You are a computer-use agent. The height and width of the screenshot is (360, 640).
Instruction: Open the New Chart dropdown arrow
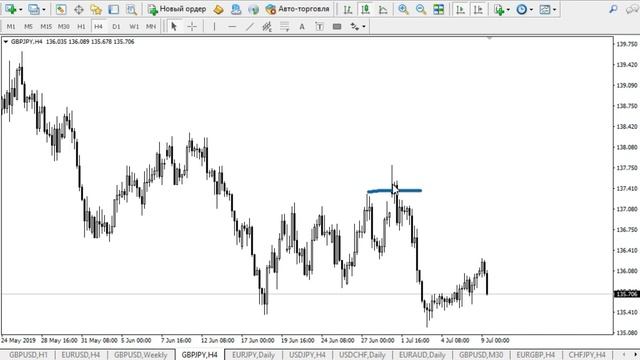(20, 9)
